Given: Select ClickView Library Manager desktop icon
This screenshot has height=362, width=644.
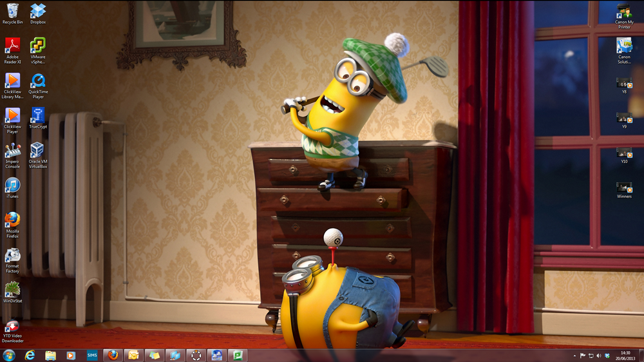Looking at the screenshot, I should click(13, 86).
